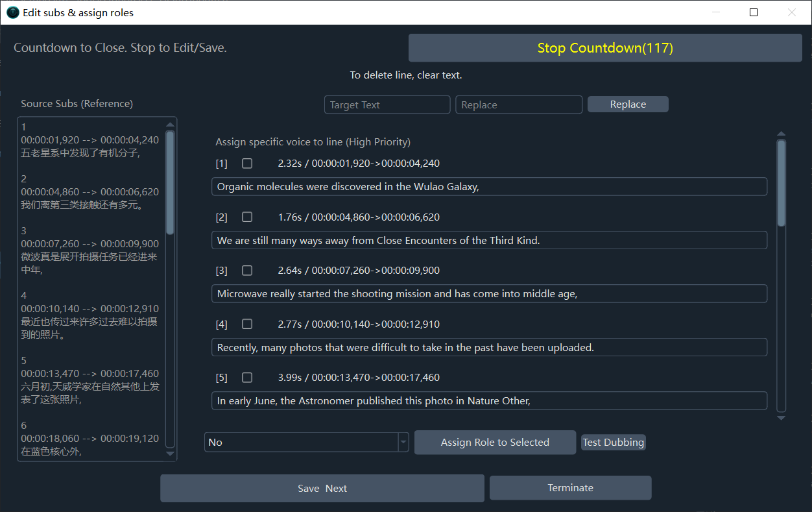Click the Replace button
The width and height of the screenshot is (812, 512).
(628, 104)
